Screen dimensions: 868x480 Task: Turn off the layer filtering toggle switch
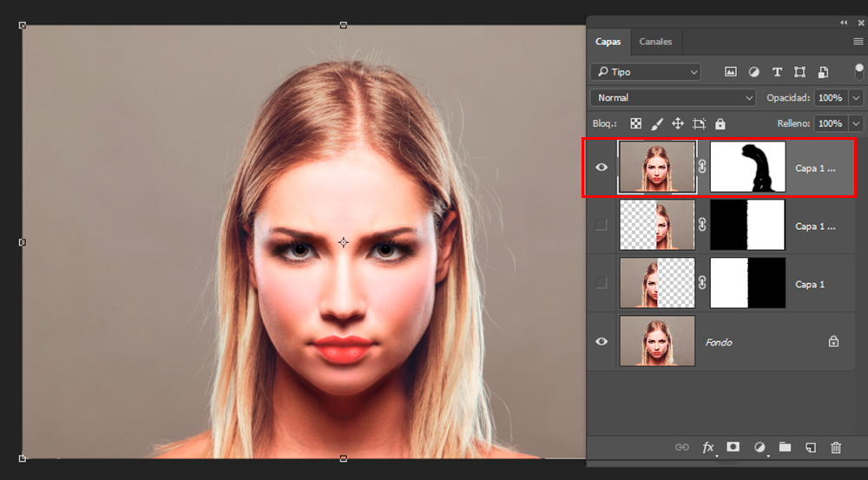click(858, 72)
